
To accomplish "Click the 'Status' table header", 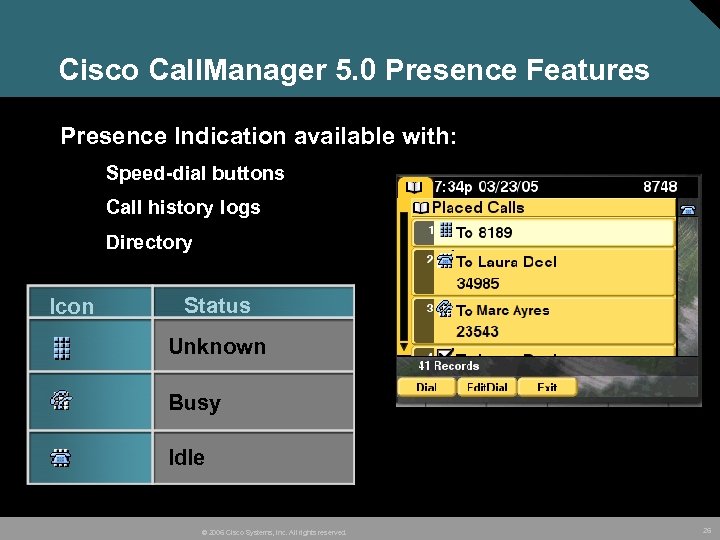I will (x=253, y=302).
